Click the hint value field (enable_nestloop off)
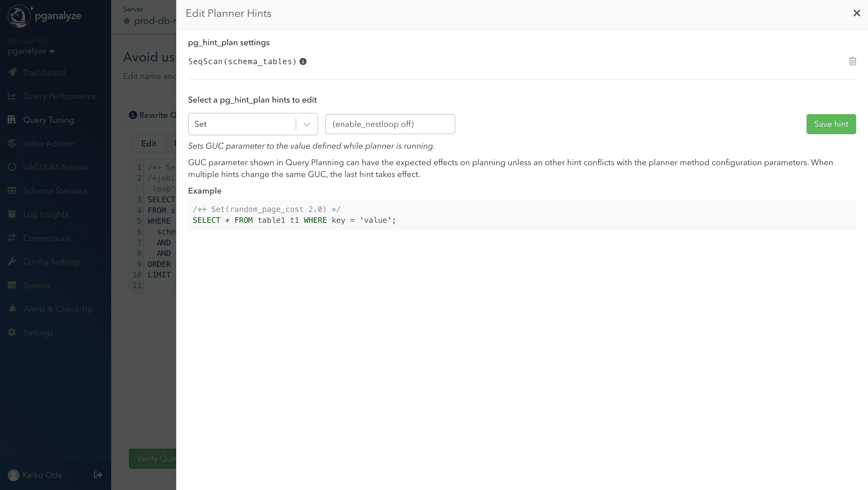Viewport: 868px width, 490px height. pos(390,124)
